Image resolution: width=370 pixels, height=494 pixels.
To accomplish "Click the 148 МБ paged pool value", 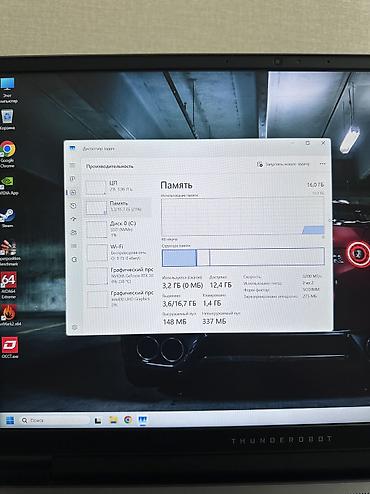I will click(x=175, y=322).
